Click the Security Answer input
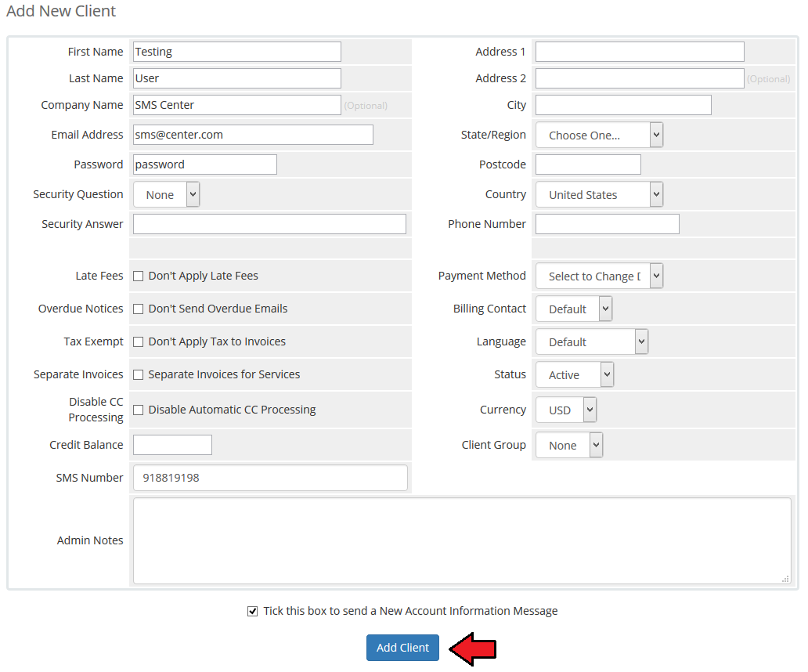The height and width of the screenshot is (672, 808). [x=269, y=225]
